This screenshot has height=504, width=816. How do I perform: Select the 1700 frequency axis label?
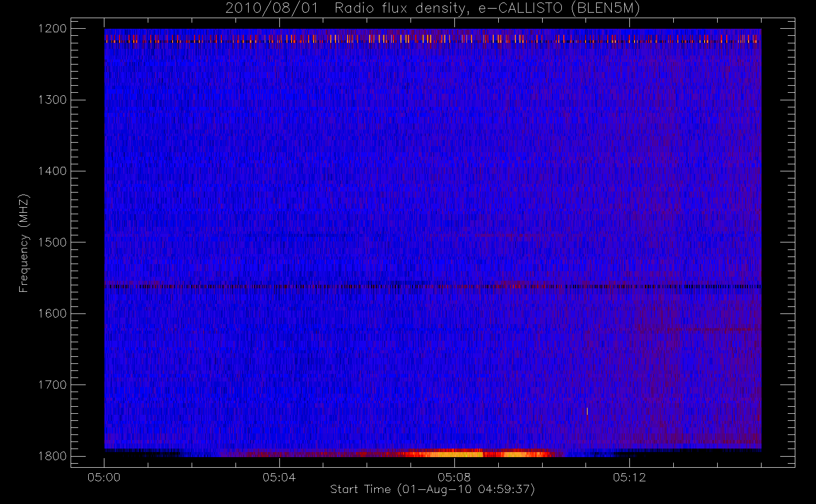pos(52,385)
